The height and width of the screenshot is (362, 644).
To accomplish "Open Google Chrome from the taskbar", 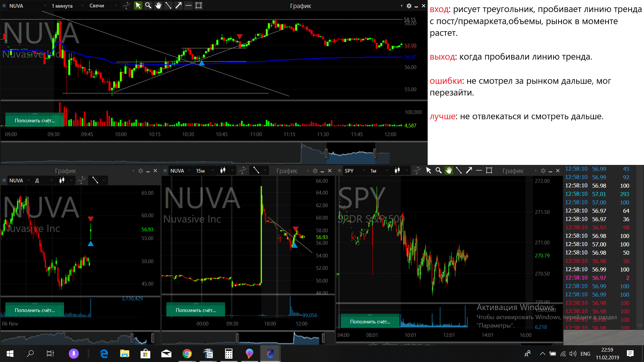I will [187, 353].
